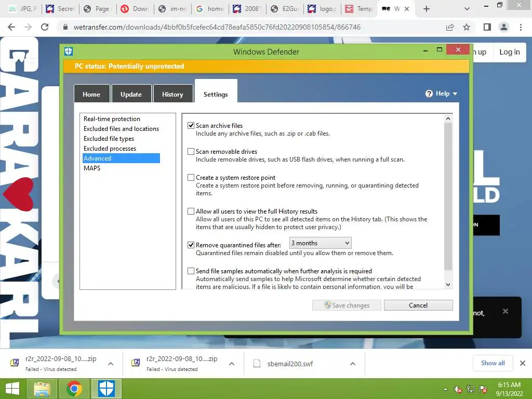Viewport: 532px width, 399px height.
Task: Switch to the Temp mail browser tab
Action: pos(359,9)
